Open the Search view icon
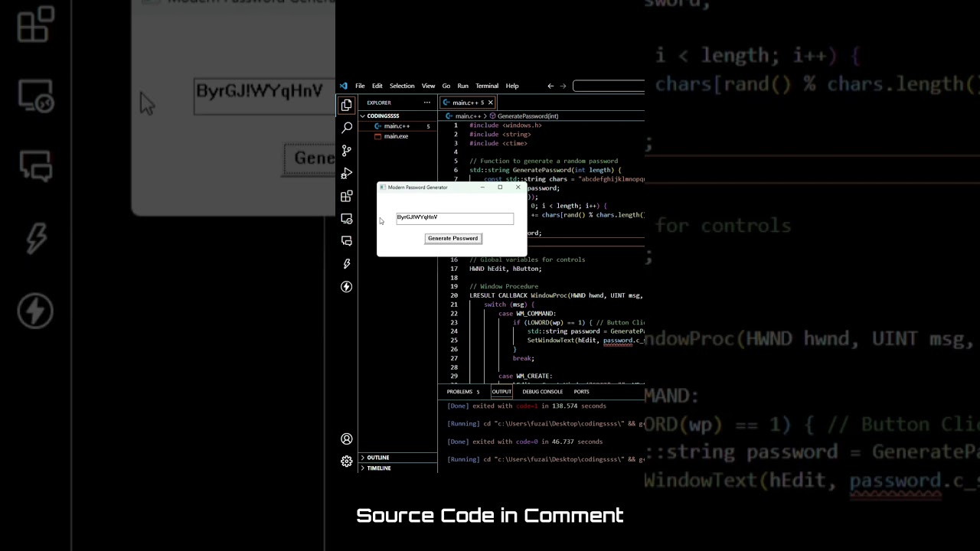980x551 pixels. point(346,128)
